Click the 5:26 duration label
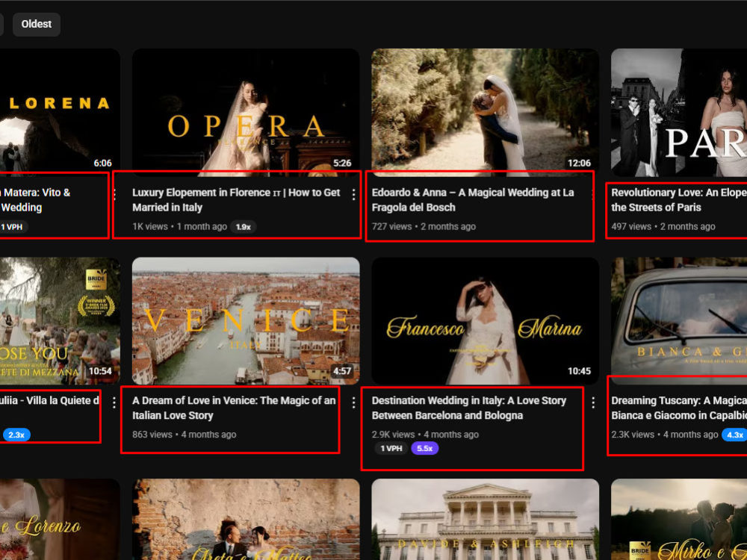The image size is (747, 560). point(342,164)
